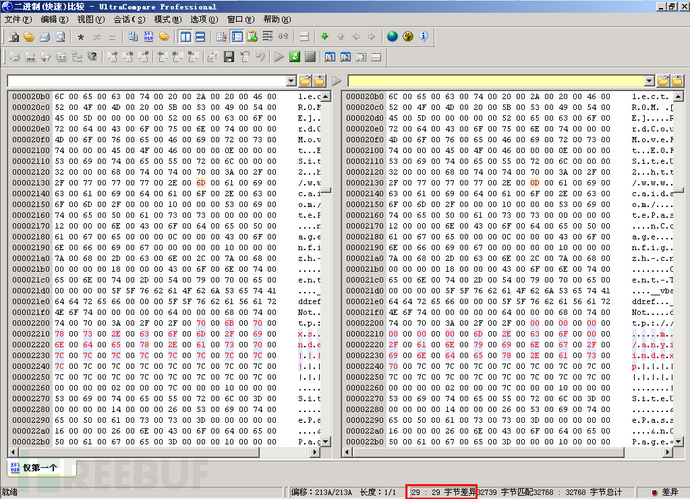Click the yellow-black round icon beside globe
Screen dimensions: 690x499
pos(408,37)
